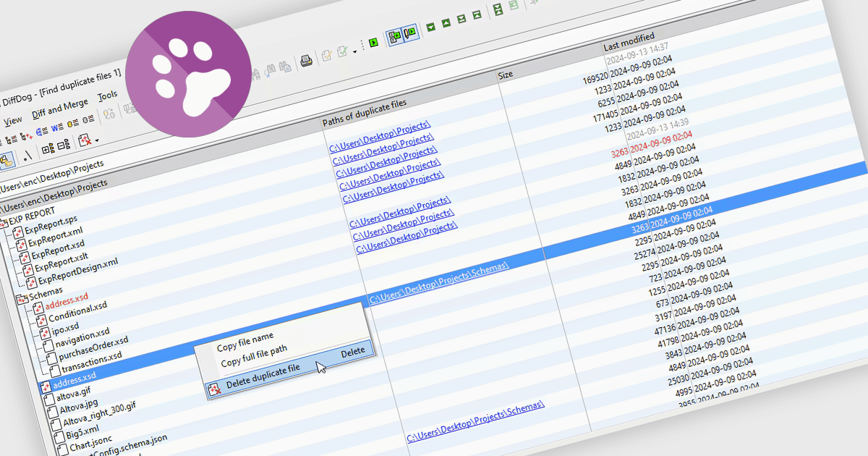The width and height of the screenshot is (868, 456).
Task: Select altova.gif in the file list
Action: [72, 394]
